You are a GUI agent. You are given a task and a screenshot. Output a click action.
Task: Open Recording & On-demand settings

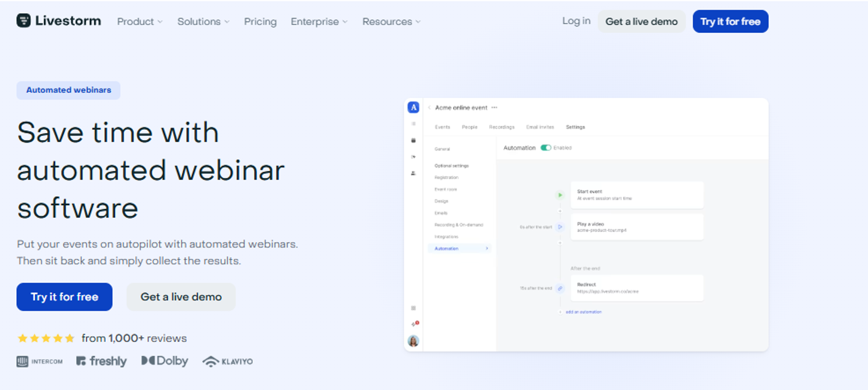(x=459, y=225)
